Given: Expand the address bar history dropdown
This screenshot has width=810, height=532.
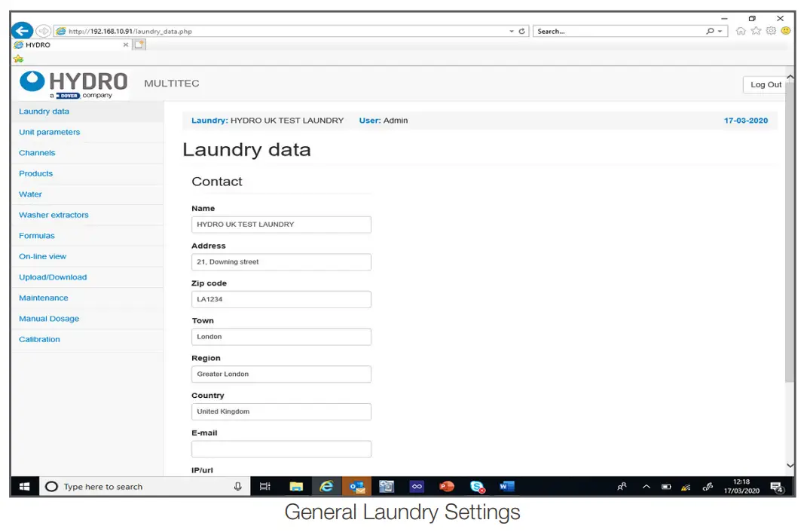Looking at the screenshot, I should coord(512,32).
